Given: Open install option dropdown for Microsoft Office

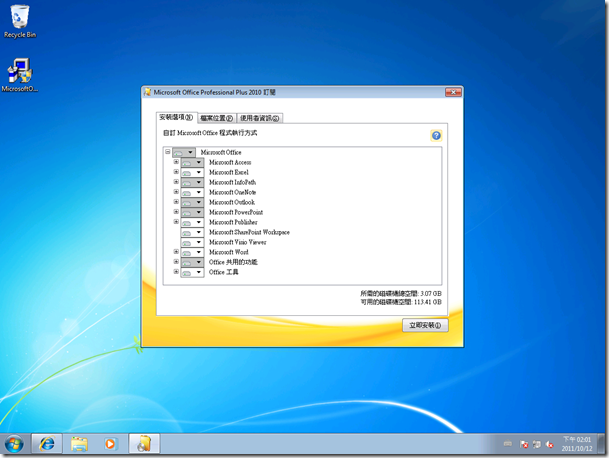Looking at the screenshot, I should (184, 152).
